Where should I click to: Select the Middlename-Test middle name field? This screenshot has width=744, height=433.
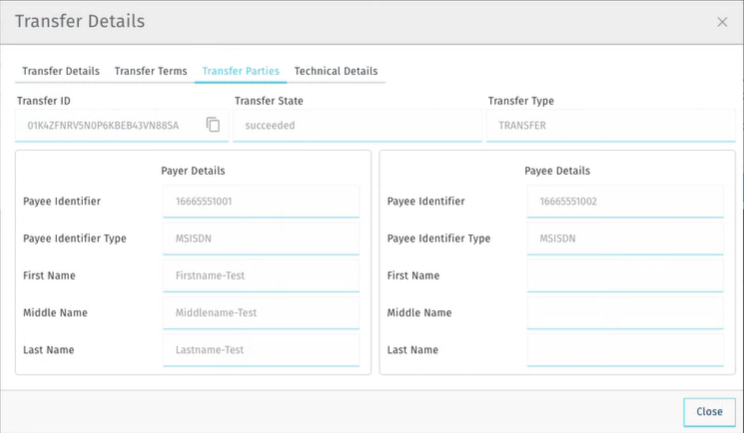[x=260, y=312]
